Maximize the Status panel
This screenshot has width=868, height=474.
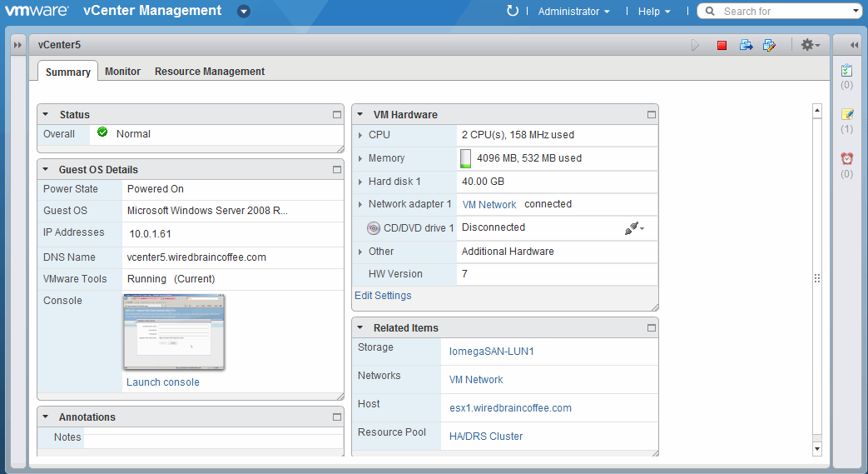pos(336,114)
